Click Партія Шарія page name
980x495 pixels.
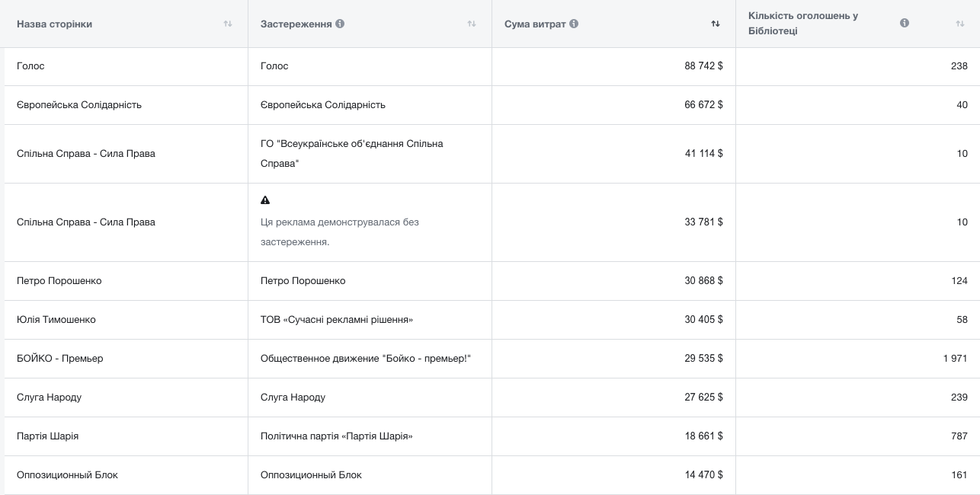[47, 436]
